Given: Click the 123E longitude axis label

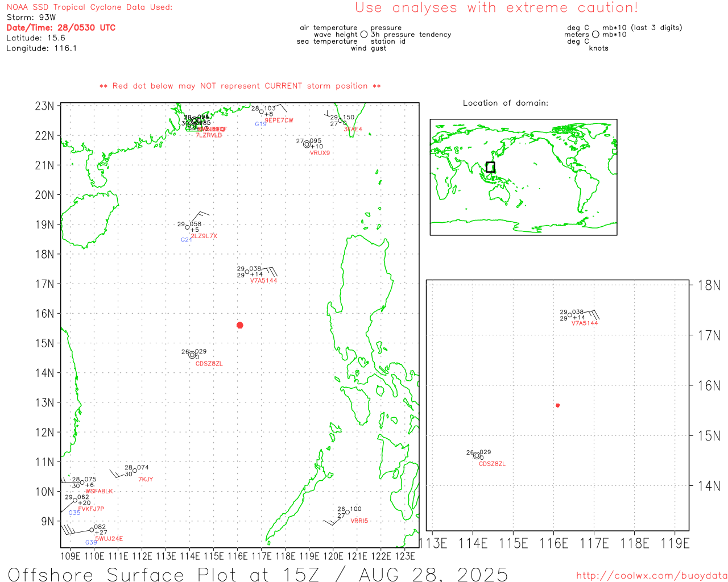Looking at the screenshot, I should pyautogui.click(x=405, y=556).
